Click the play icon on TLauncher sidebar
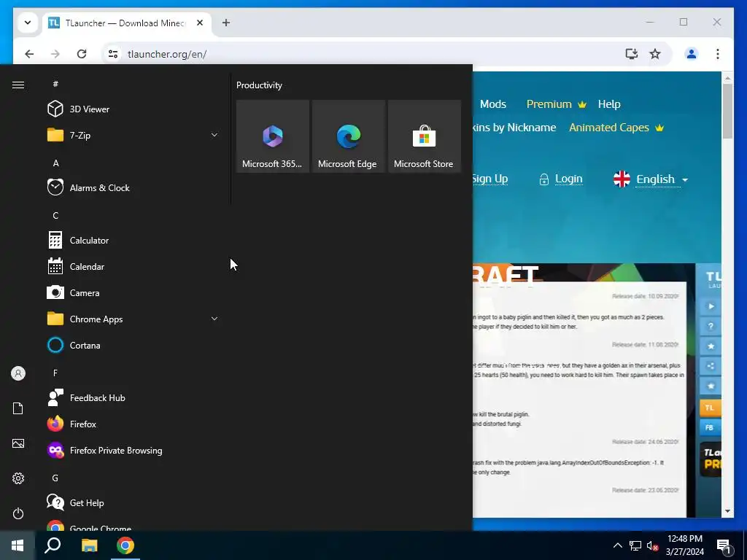 click(711, 306)
